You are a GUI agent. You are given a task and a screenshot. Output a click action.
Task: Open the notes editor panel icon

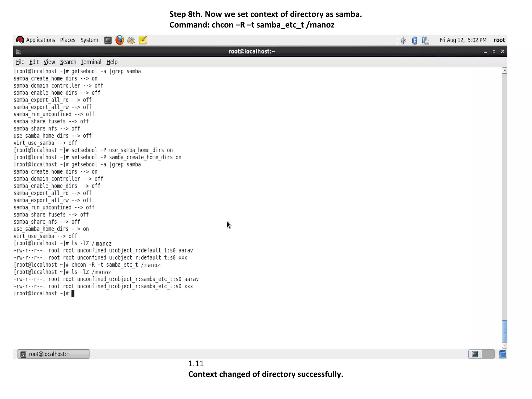(143, 40)
